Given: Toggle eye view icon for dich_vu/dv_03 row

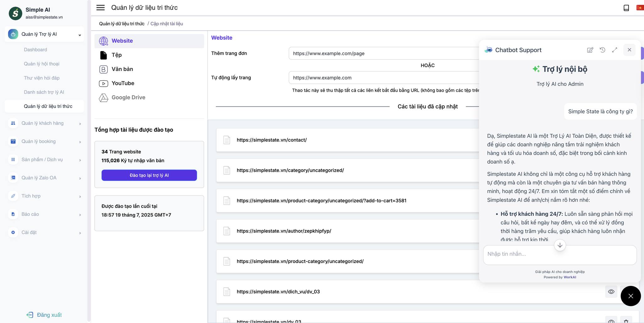Looking at the screenshot, I should click(x=611, y=292).
